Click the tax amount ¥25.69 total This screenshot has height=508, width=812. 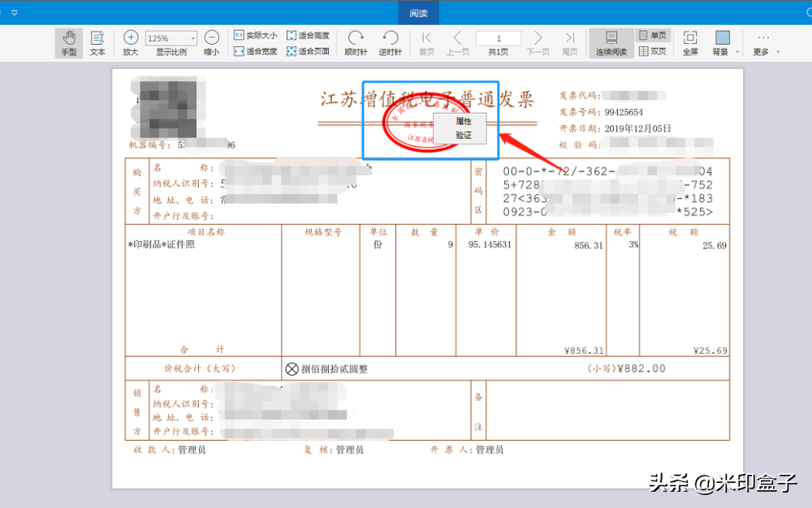710,351
